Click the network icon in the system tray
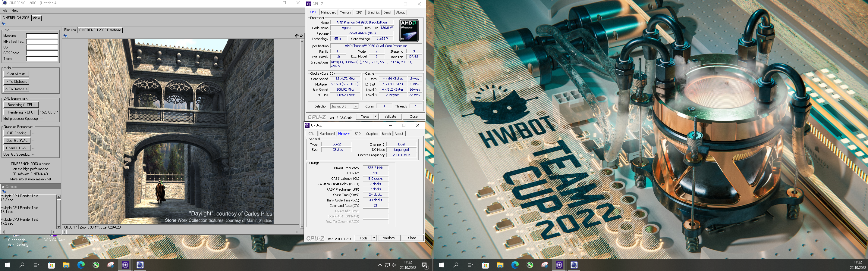868x271 pixels. [x=387, y=265]
